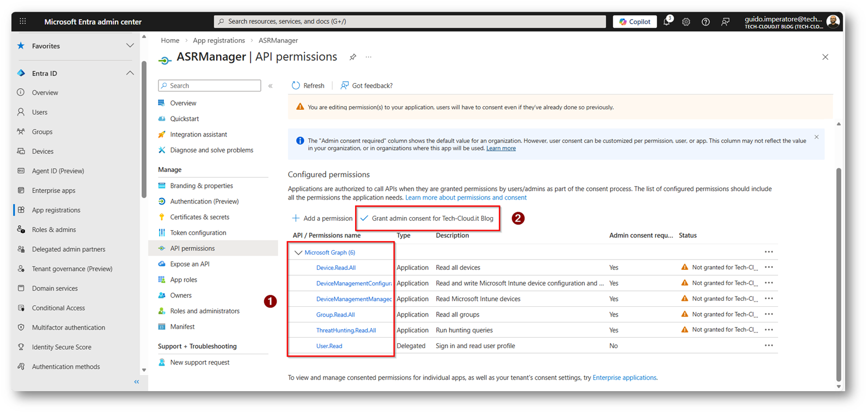
Task: Open options menu for Device.Read.All row
Action: coord(769,267)
